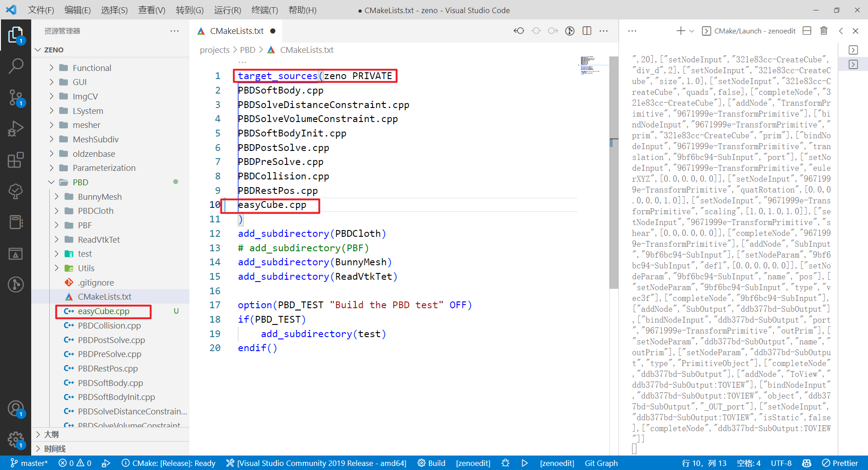Expand the 大纲 outline section
868x470 pixels.
(x=111, y=434)
